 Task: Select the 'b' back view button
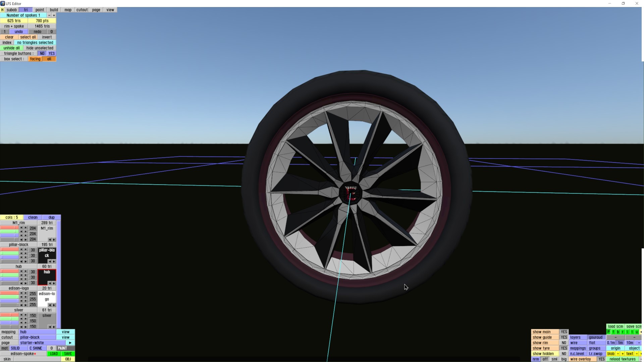click(x=618, y=332)
